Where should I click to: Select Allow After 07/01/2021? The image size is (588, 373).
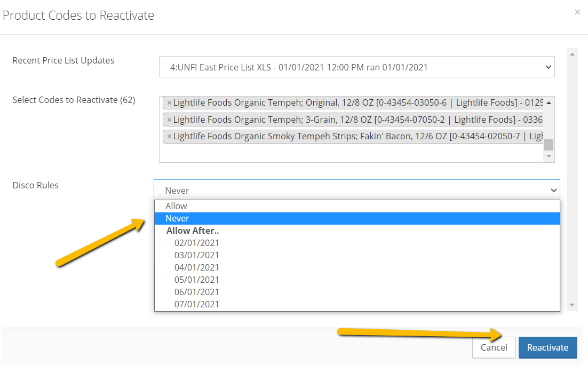(196, 304)
